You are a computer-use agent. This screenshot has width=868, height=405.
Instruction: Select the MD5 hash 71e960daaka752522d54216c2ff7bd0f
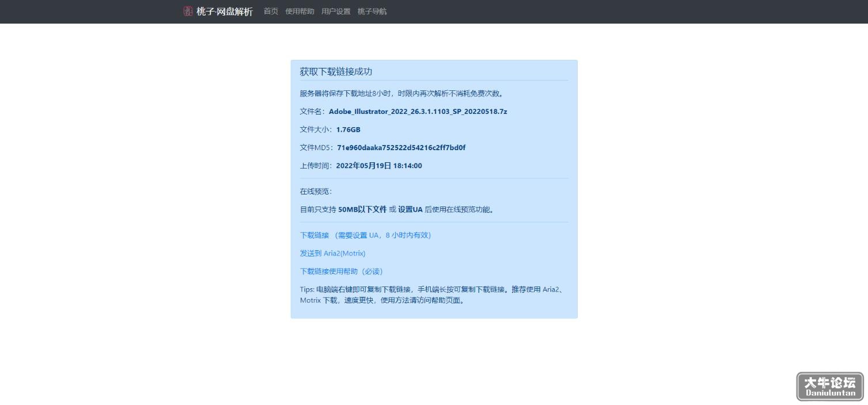pyautogui.click(x=401, y=148)
